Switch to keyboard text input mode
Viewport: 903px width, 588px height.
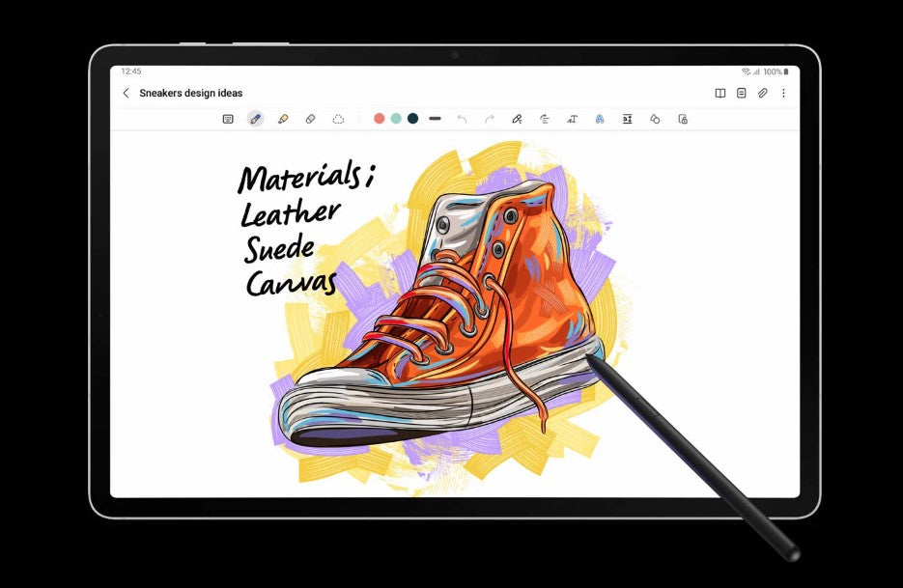click(228, 119)
